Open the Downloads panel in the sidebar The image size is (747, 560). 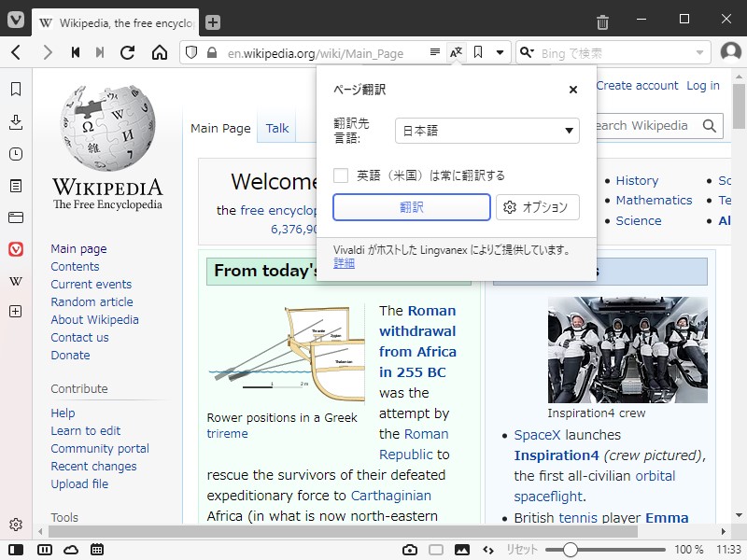pos(14,122)
